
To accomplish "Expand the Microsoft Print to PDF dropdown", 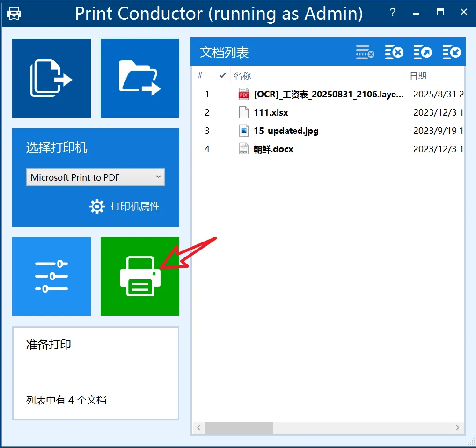I will (x=95, y=177).
